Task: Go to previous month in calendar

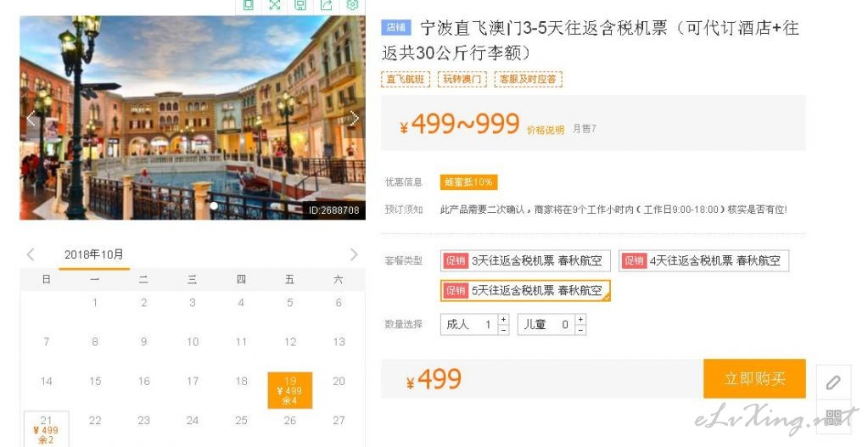Action: 31,254
